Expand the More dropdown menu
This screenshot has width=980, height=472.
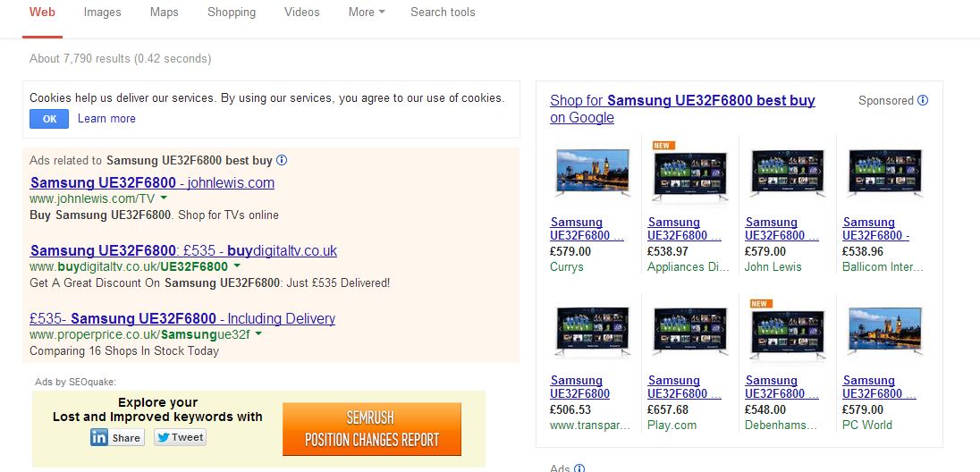coord(367,12)
